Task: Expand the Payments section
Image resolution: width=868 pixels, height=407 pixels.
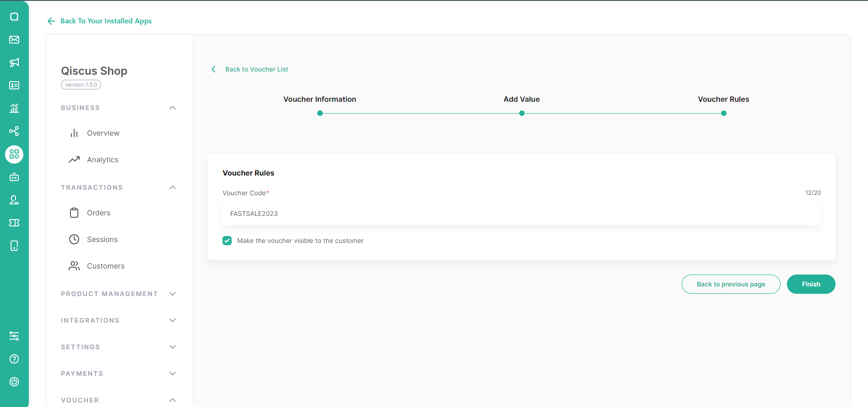Action: click(x=172, y=374)
